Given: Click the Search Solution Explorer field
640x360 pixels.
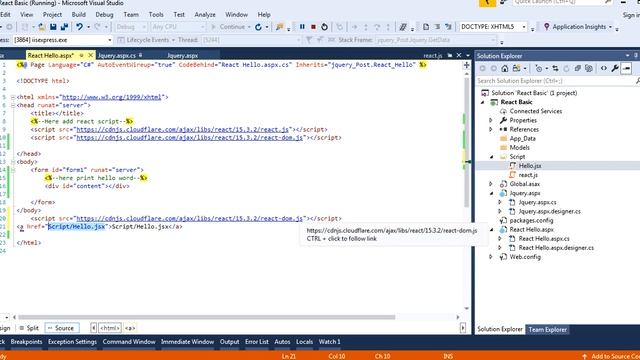Looking at the screenshot, I should coord(555,81).
